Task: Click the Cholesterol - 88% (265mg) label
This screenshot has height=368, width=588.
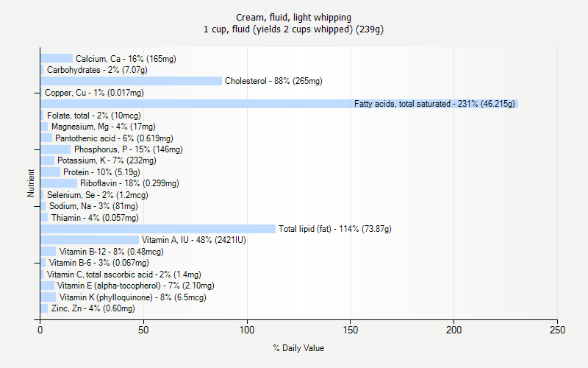Action: coord(273,81)
